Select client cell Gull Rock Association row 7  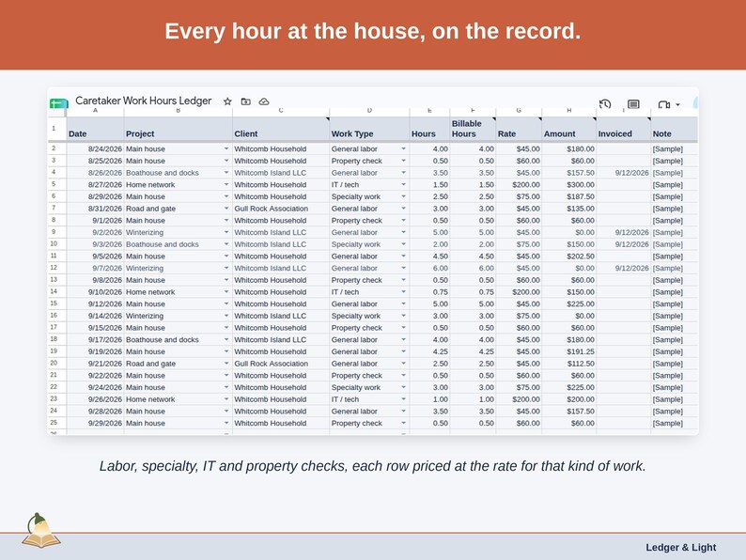point(281,209)
